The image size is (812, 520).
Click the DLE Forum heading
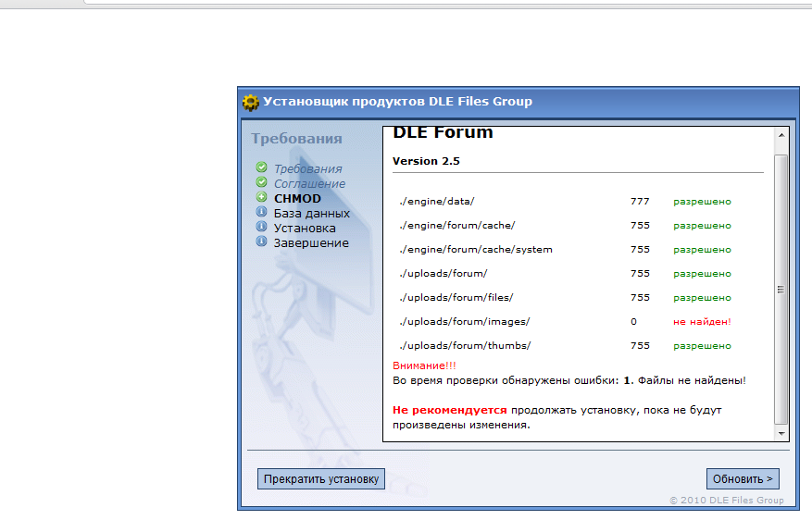click(x=443, y=133)
